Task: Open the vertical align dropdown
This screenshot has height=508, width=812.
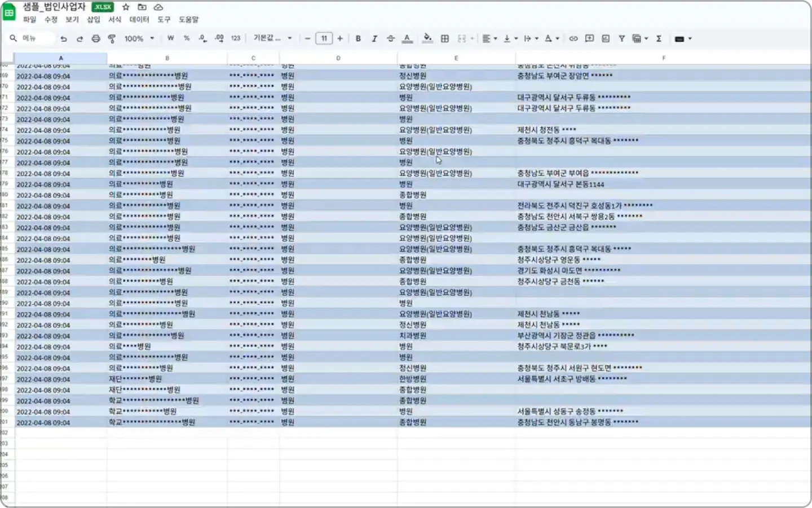Action: [x=510, y=38]
